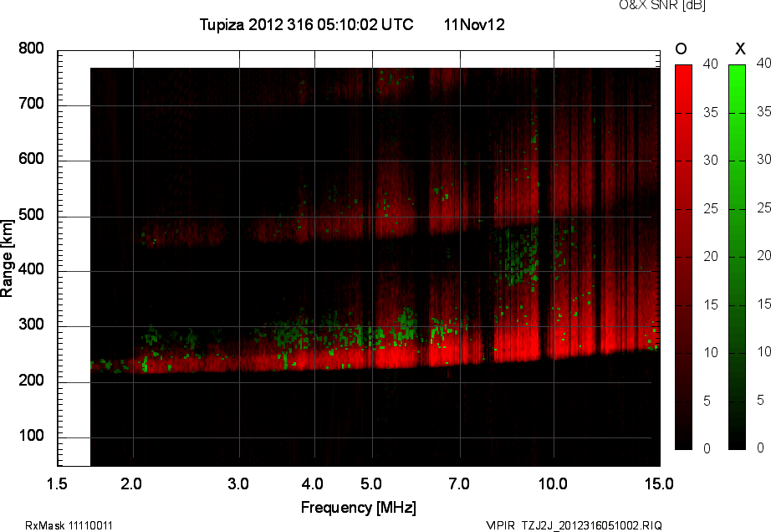Click the frequency axis tick label '2.0'

tap(131, 483)
